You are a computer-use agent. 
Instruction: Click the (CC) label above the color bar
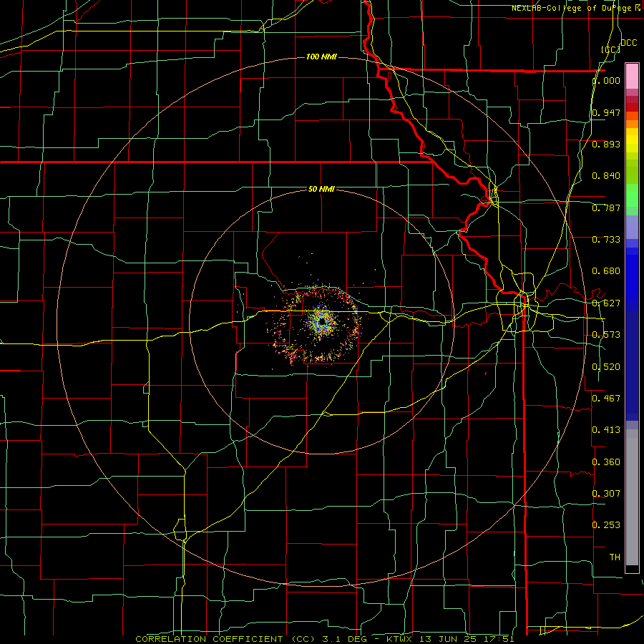610,49
